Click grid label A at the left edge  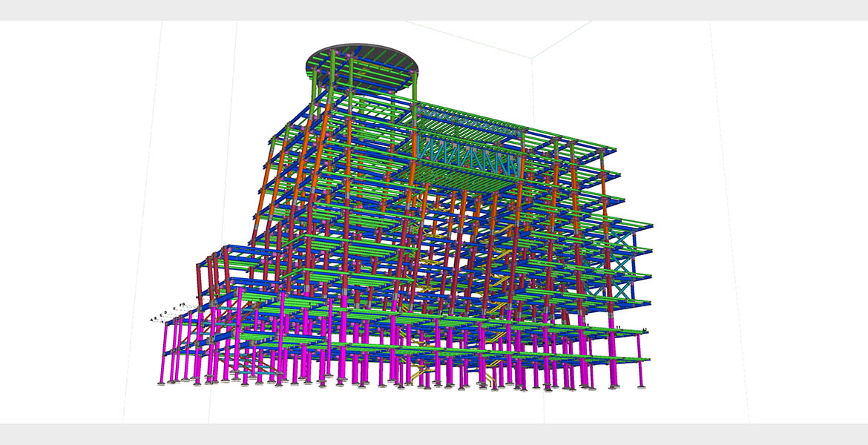click(x=152, y=319)
